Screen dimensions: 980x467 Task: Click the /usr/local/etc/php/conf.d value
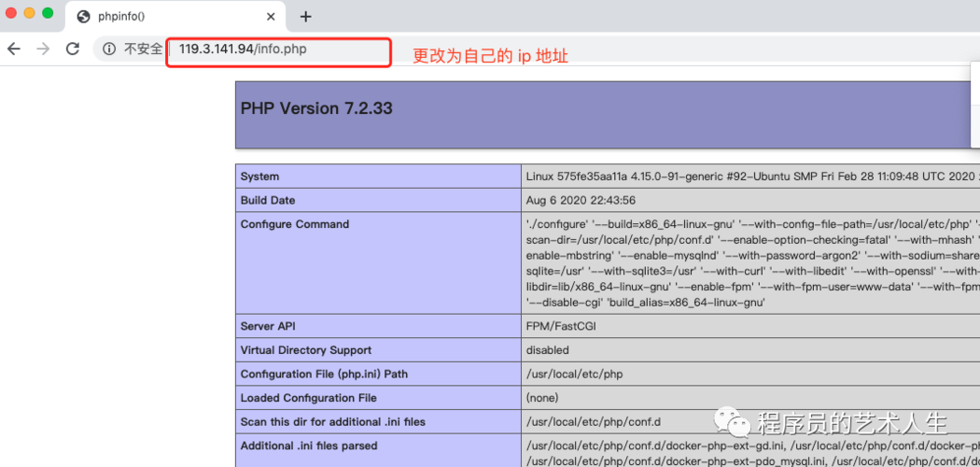[595, 422]
